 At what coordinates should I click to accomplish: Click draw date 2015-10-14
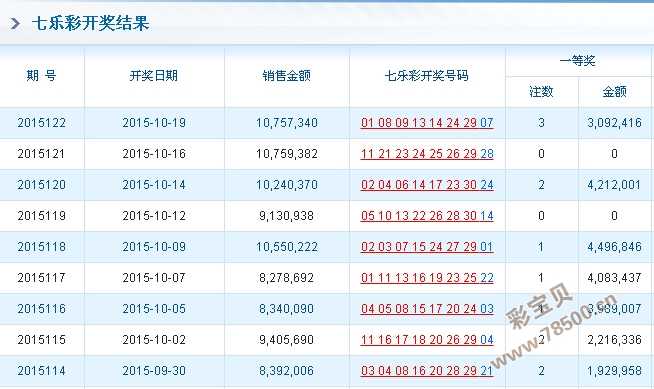click(154, 185)
